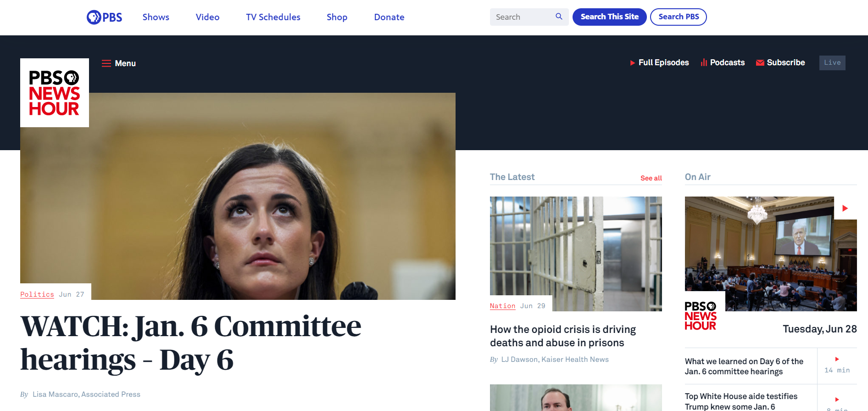Click the Full Episodes play icon

(x=633, y=63)
